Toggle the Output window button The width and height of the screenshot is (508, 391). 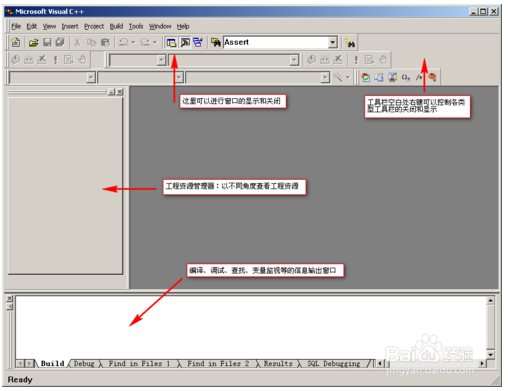click(x=185, y=42)
